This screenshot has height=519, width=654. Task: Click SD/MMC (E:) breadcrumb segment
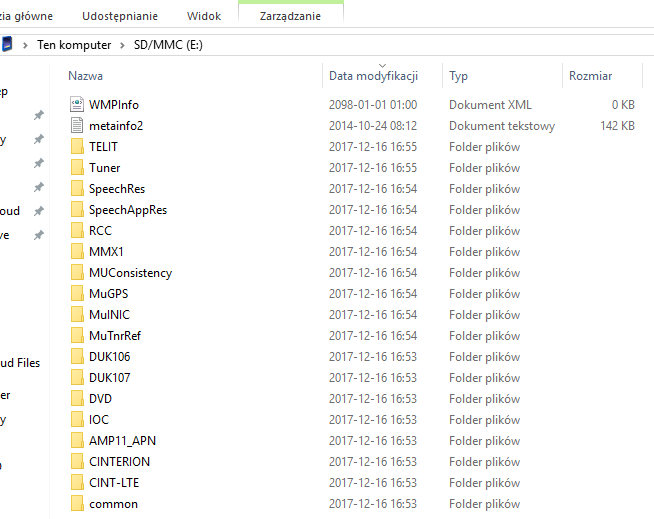click(x=168, y=45)
